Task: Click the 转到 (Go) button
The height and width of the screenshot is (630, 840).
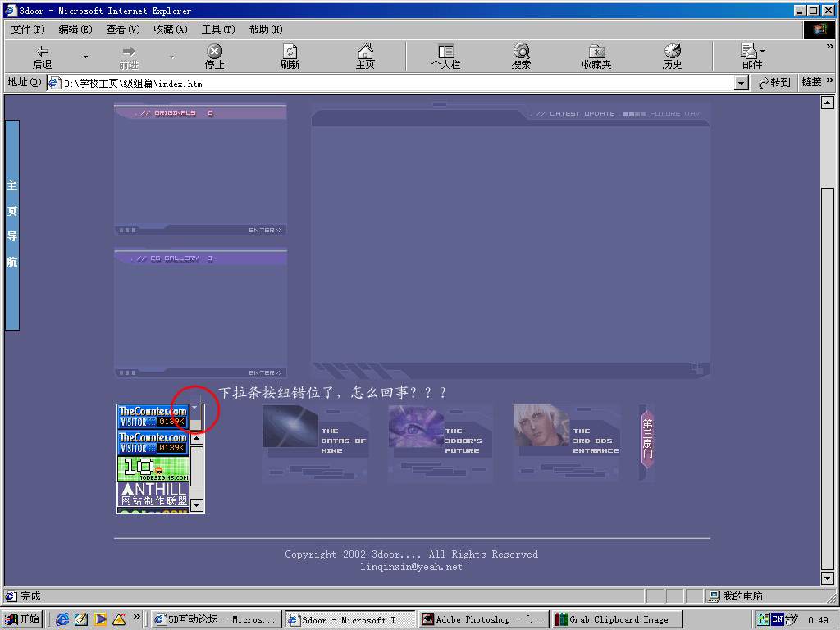Action: coord(774,83)
